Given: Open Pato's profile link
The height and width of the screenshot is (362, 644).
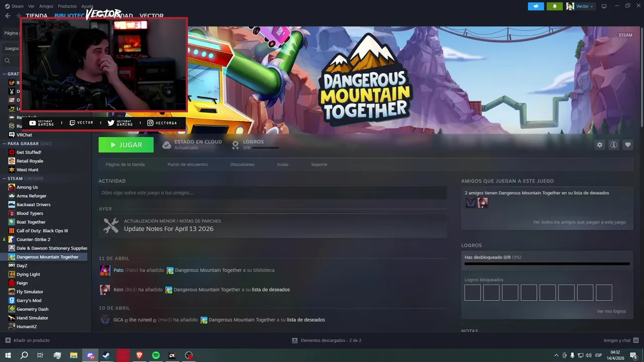Looking at the screenshot, I should click(x=118, y=270).
